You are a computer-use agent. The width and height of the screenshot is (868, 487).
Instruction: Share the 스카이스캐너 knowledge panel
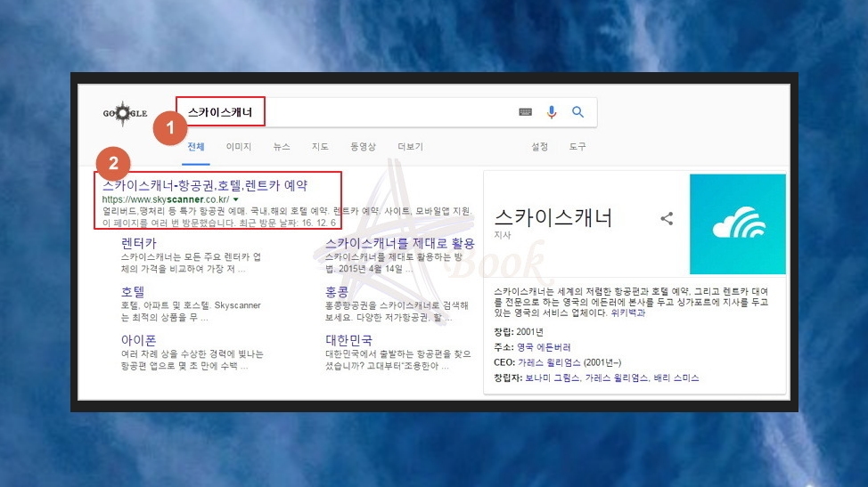pos(667,218)
